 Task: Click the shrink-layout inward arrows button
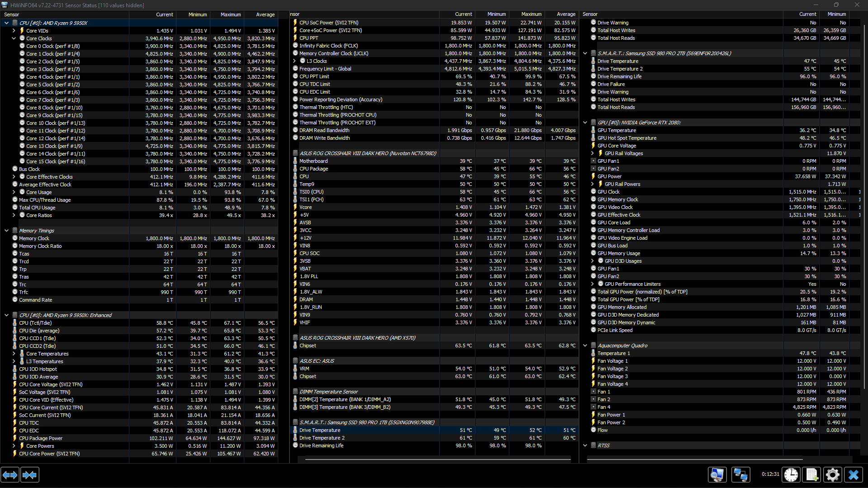click(30, 475)
